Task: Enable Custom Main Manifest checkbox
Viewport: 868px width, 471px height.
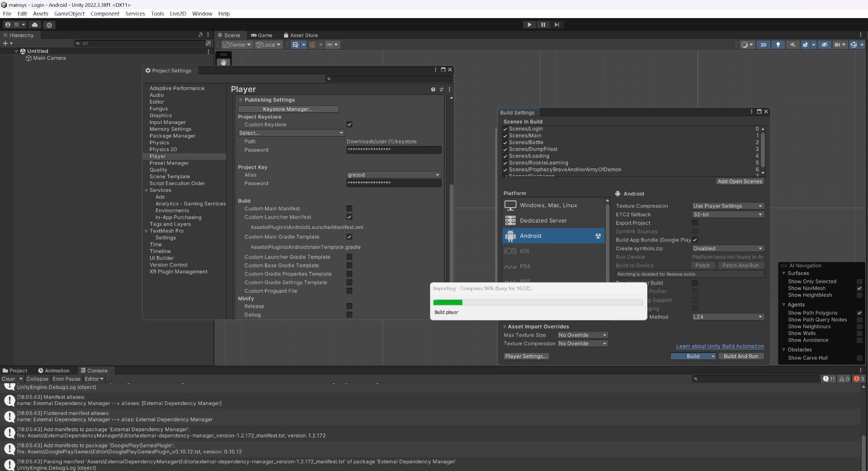Action: coord(349,209)
